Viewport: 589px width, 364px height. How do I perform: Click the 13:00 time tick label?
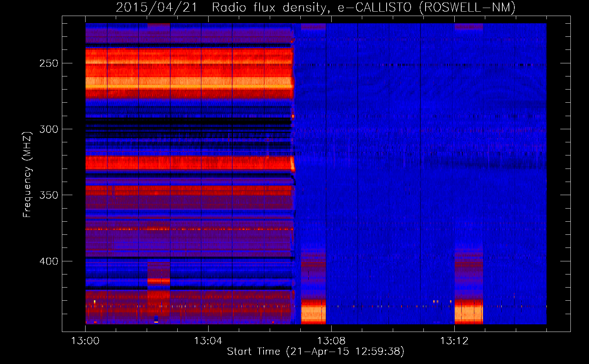(85, 341)
